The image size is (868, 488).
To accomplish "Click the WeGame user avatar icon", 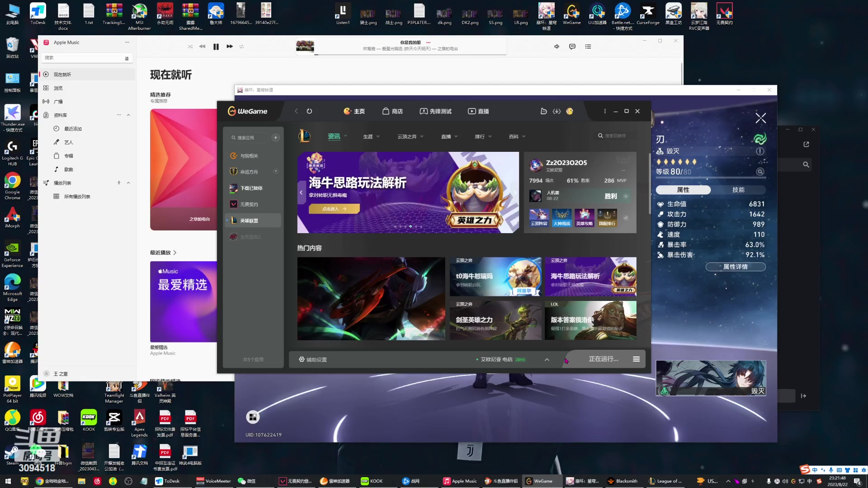I will pyautogui.click(x=570, y=111).
